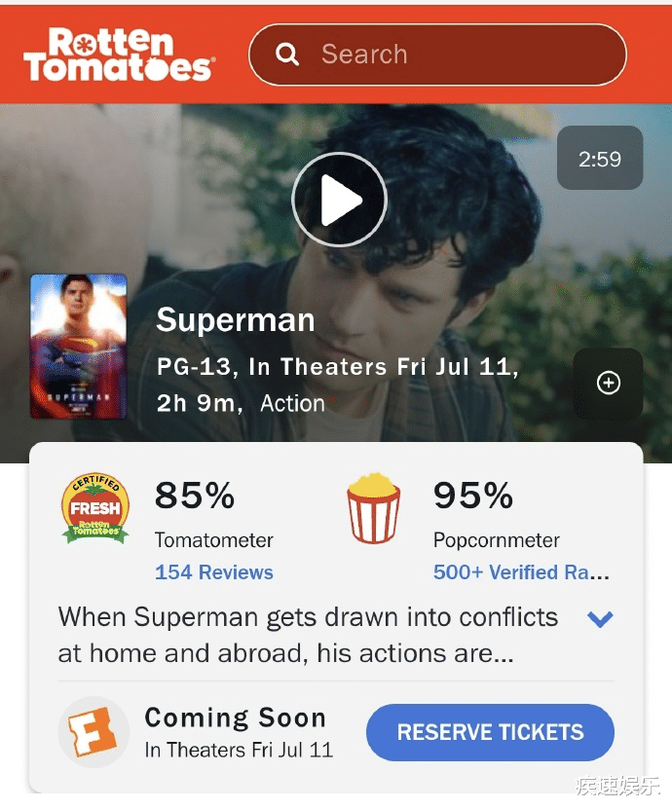Click the Action genre label
This screenshot has width=672, height=810.
(292, 403)
